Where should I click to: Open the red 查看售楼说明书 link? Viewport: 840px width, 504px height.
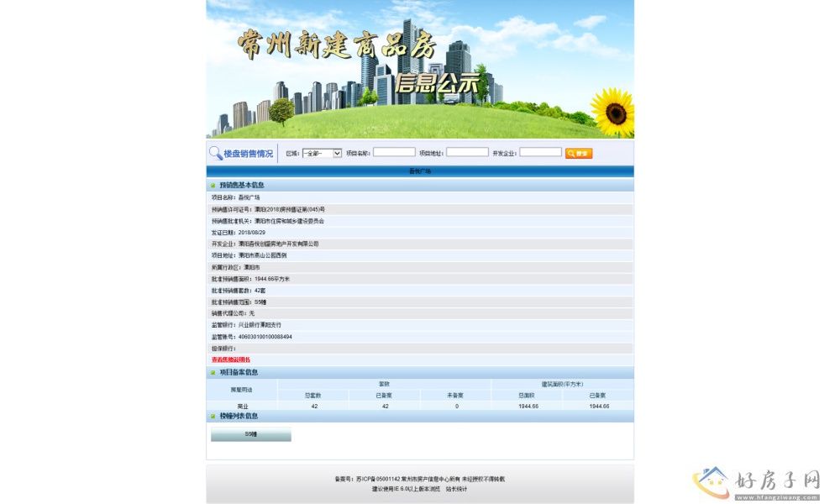coord(231,360)
